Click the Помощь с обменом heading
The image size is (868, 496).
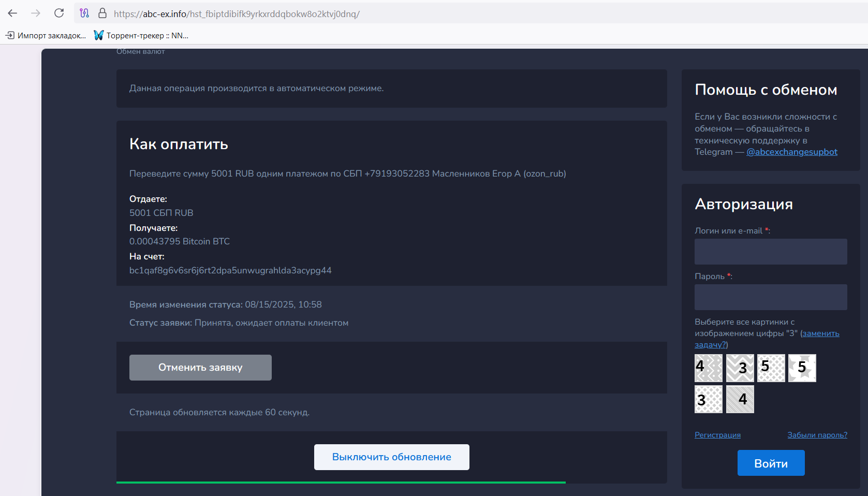point(766,90)
